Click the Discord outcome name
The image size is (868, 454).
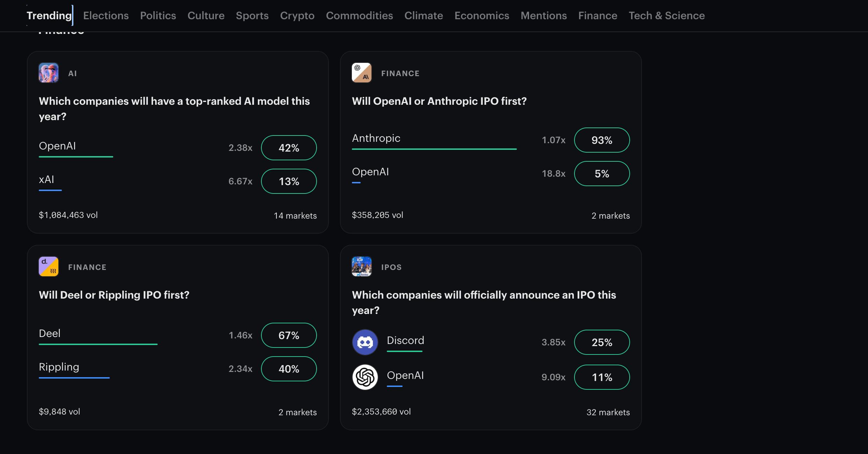[406, 340]
